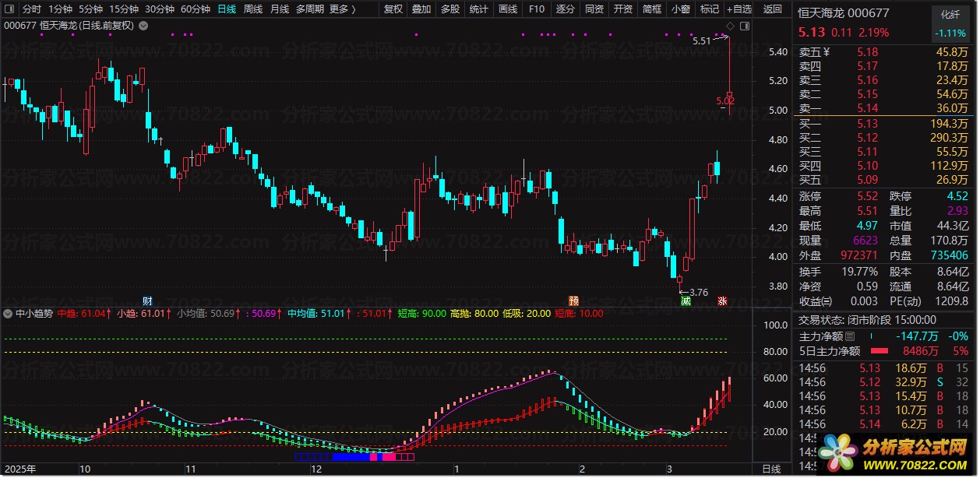Click the 逐分 button

tap(566, 9)
